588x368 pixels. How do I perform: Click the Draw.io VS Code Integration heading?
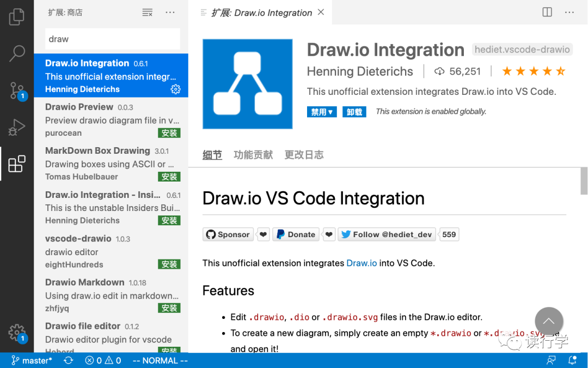[x=314, y=198]
